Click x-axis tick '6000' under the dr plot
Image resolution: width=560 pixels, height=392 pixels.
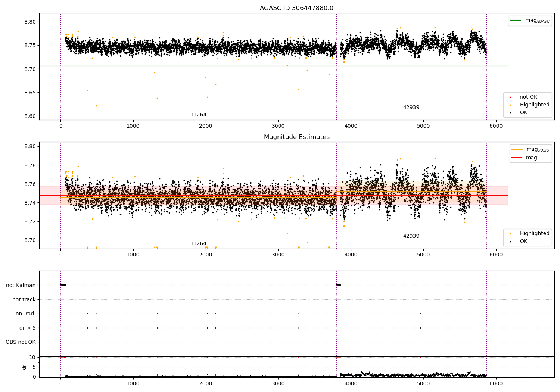click(496, 383)
